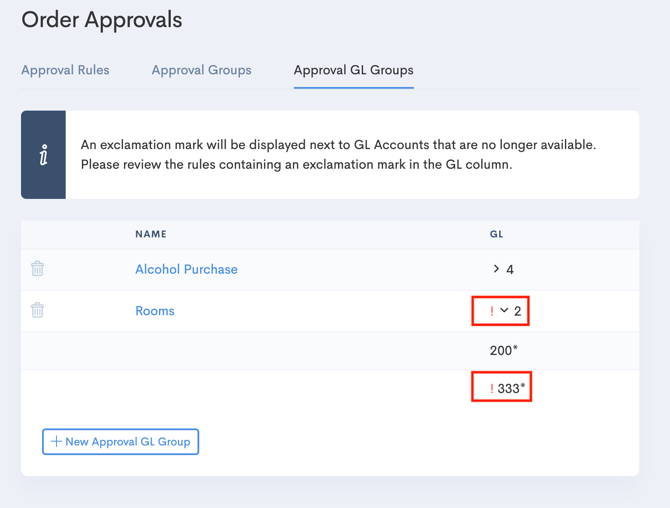The width and height of the screenshot is (670, 508).
Task: Open the Alcohol Purchase group link
Action: click(186, 269)
